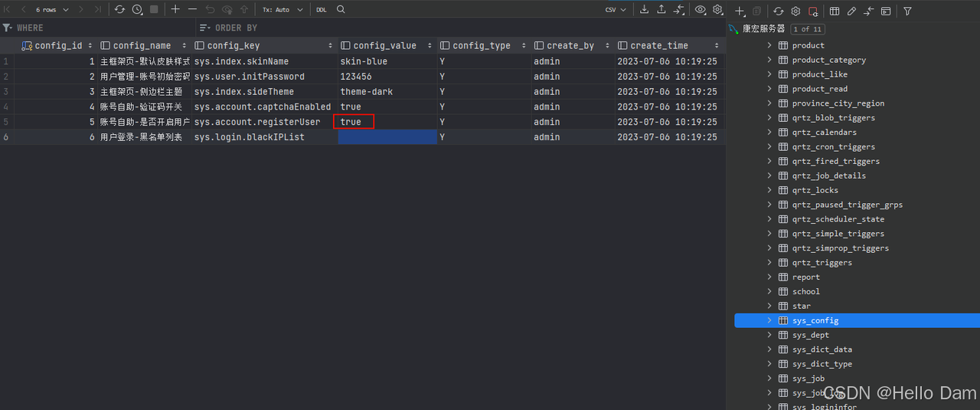Refresh the database explorer tree
980x410 pixels.
pyautogui.click(x=778, y=11)
